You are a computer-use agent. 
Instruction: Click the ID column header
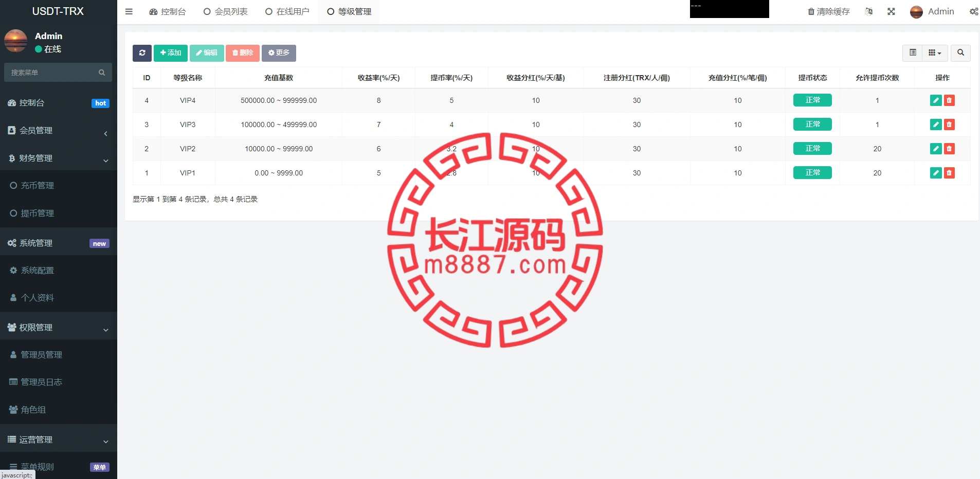tap(147, 78)
